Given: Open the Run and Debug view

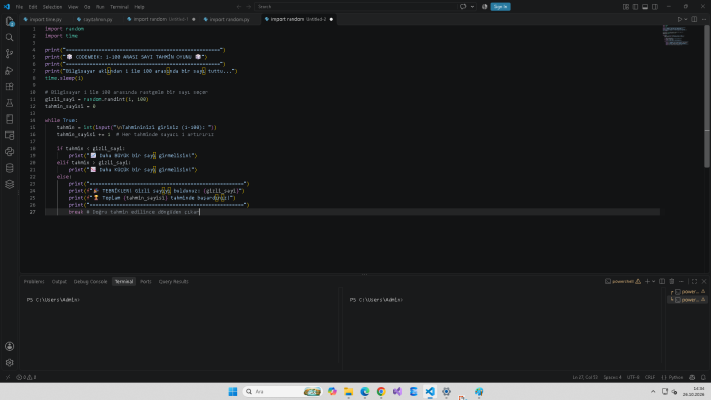Looking at the screenshot, I should [x=10, y=70].
